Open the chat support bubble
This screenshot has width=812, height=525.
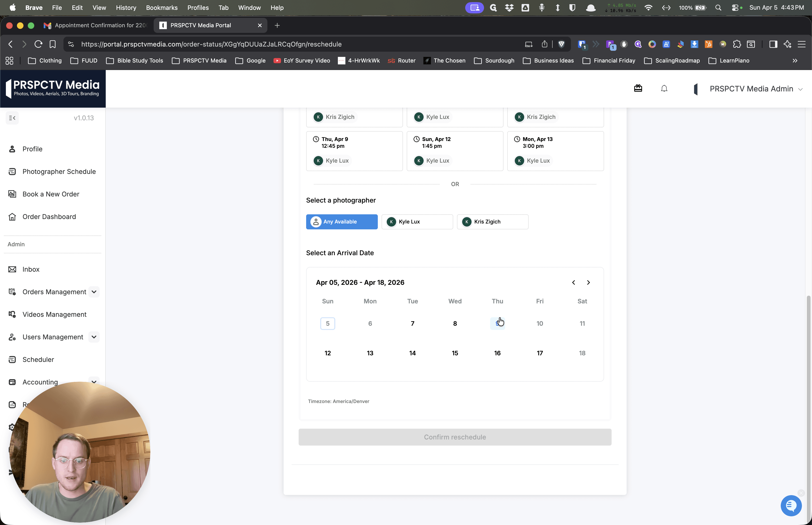pyautogui.click(x=791, y=505)
